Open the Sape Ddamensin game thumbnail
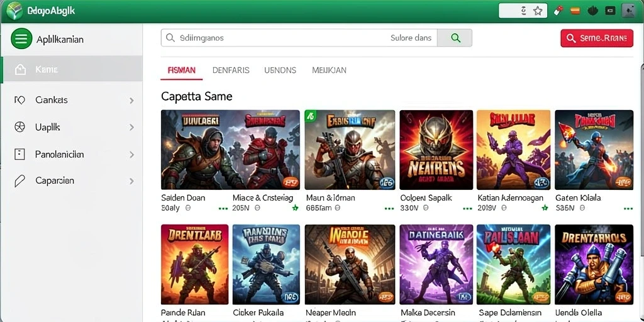The image size is (644, 322). (513, 264)
